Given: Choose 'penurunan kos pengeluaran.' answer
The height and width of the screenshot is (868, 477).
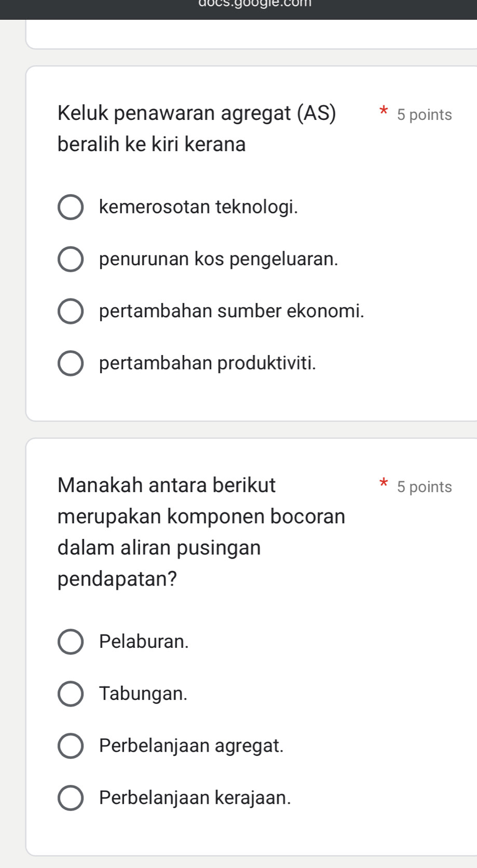Looking at the screenshot, I should coord(71,259).
